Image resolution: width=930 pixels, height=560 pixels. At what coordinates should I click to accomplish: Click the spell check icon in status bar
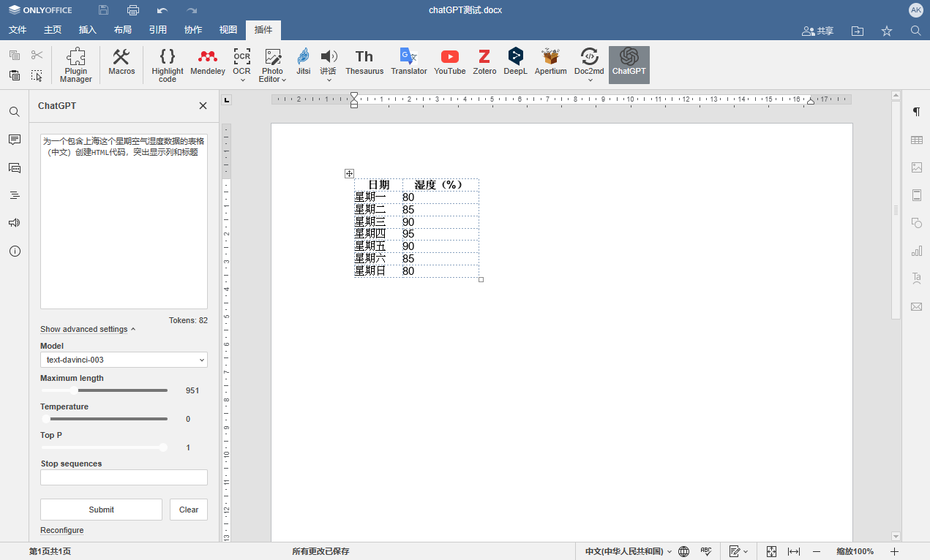706,551
